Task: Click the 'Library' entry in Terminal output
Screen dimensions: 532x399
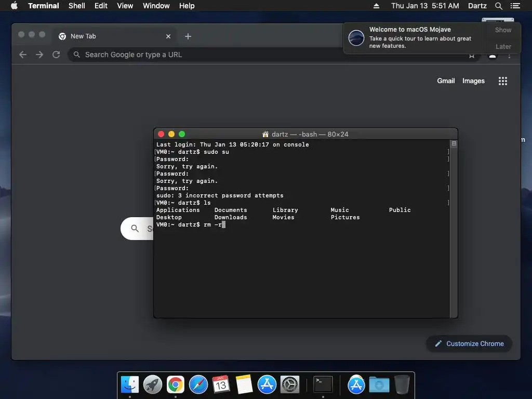Action: pyautogui.click(x=285, y=210)
